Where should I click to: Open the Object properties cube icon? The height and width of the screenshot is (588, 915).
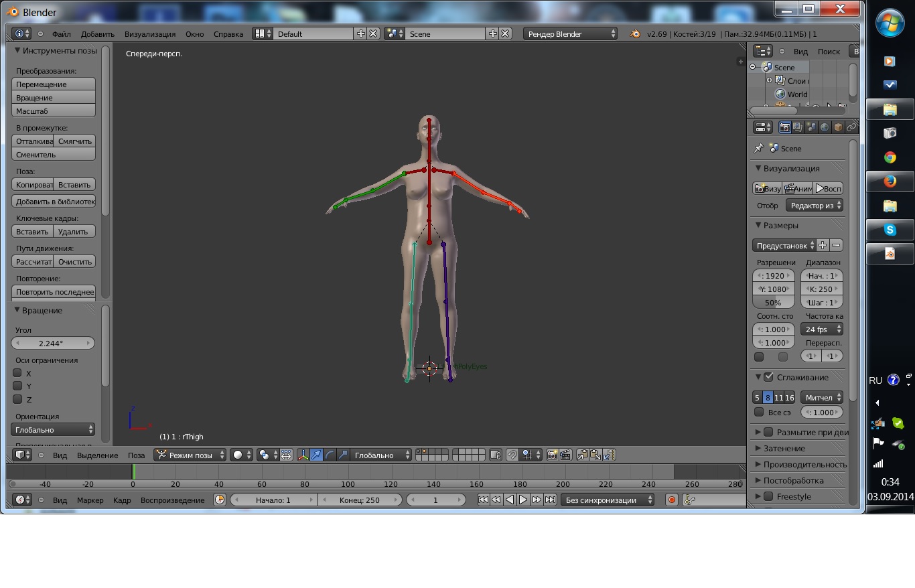(x=838, y=127)
